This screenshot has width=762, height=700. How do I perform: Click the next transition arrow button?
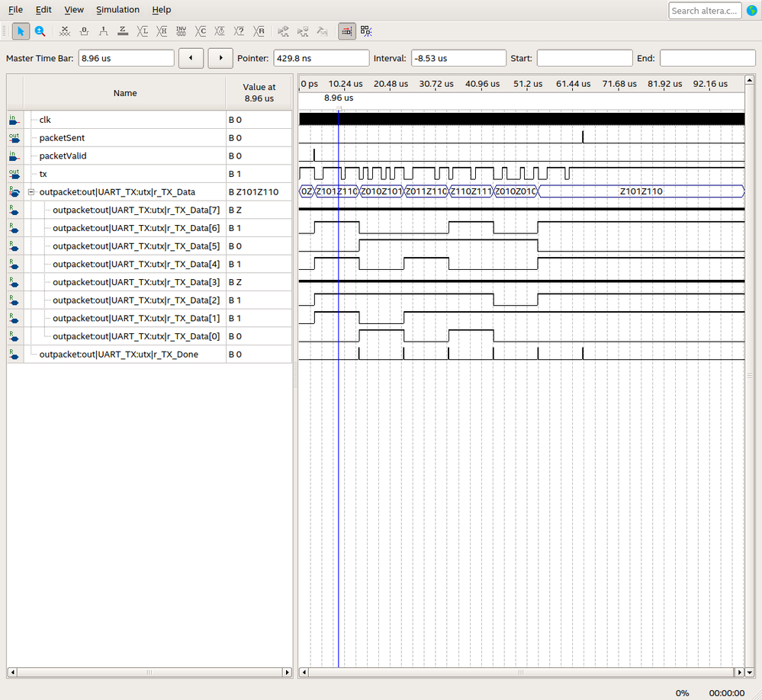point(220,58)
